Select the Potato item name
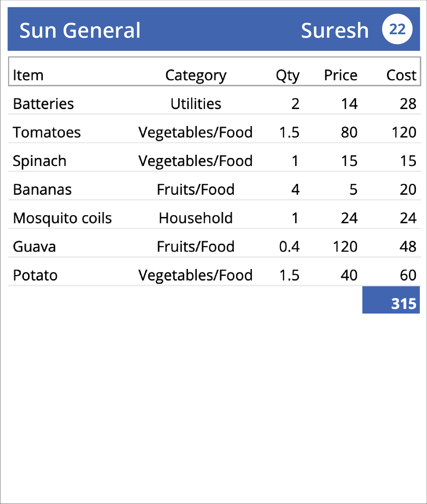The width and height of the screenshot is (427, 504). click(35, 275)
